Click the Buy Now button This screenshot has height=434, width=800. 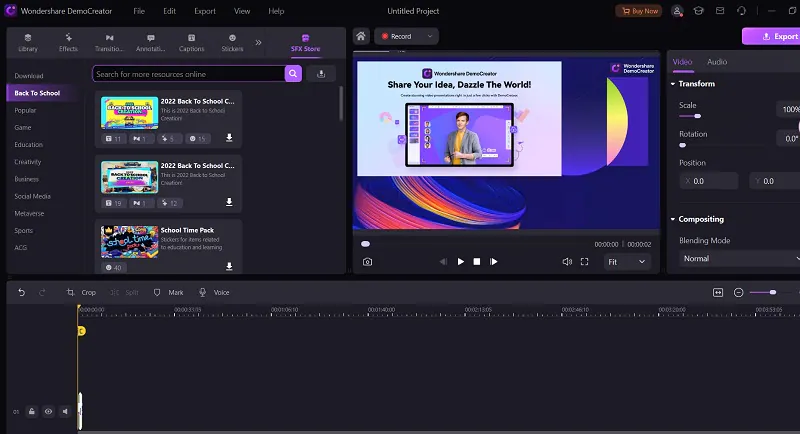click(x=639, y=11)
